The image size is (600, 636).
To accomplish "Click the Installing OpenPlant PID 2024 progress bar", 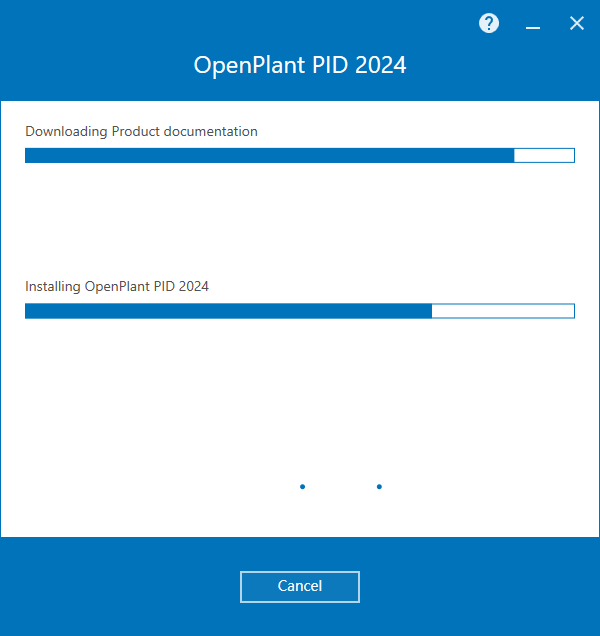I will 300,311.
